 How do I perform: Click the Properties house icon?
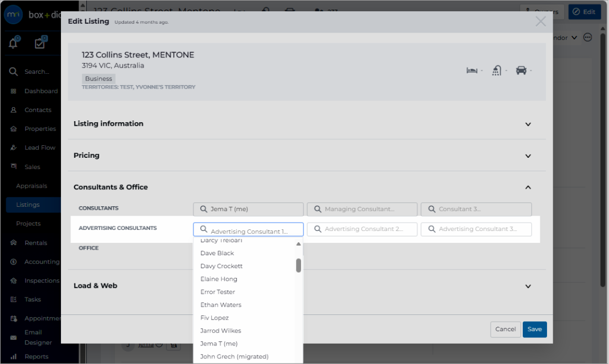pyautogui.click(x=14, y=129)
